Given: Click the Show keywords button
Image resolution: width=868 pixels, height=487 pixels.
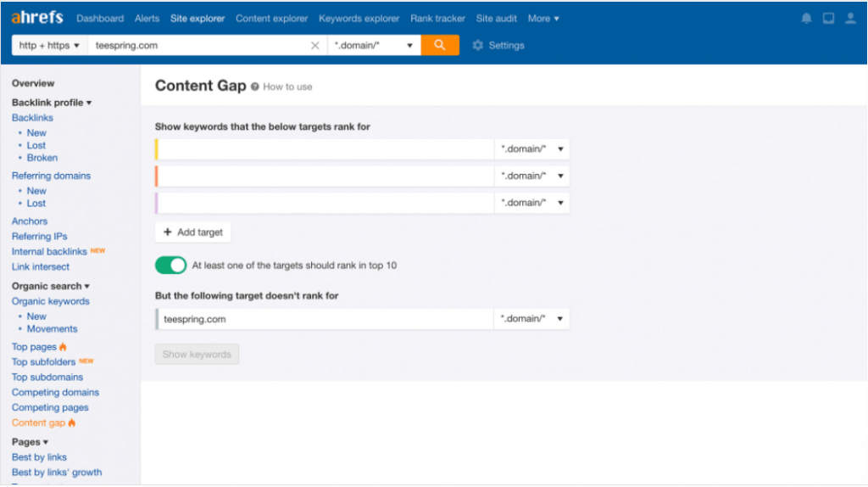Looking at the screenshot, I should click(197, 354).
